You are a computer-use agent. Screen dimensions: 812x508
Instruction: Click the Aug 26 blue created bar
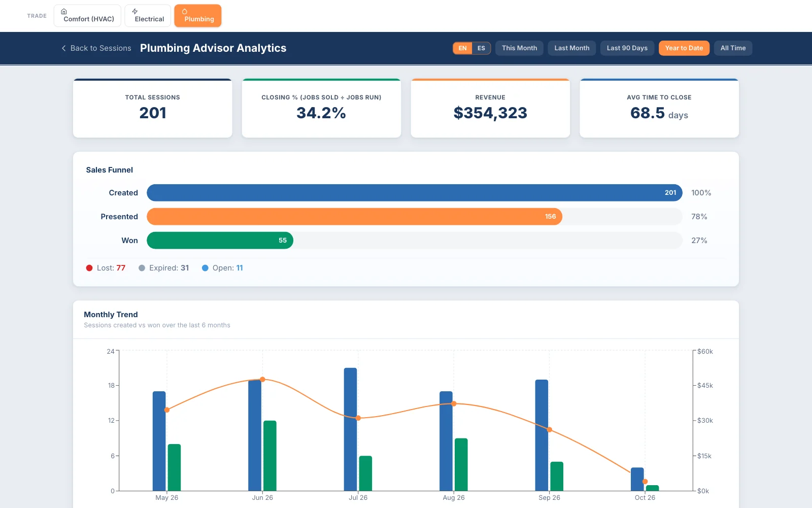point(446,441)
